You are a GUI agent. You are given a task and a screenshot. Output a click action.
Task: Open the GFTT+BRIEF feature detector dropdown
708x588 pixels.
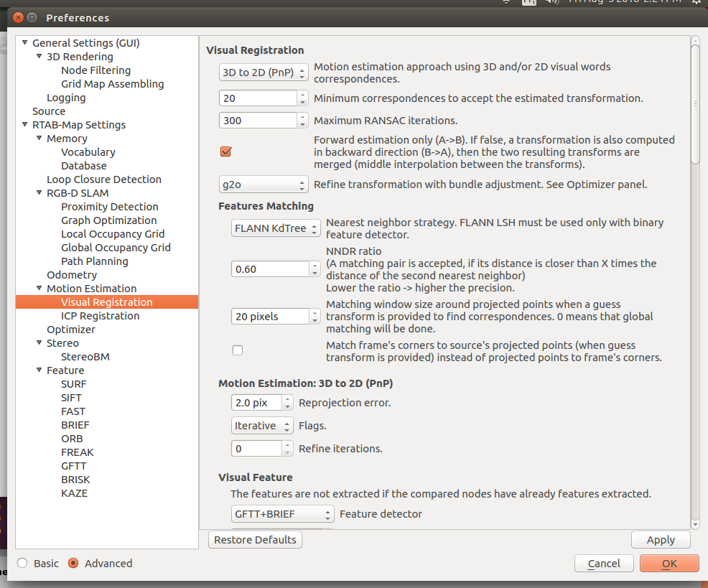pyautogui.click(x=282, y=514)
